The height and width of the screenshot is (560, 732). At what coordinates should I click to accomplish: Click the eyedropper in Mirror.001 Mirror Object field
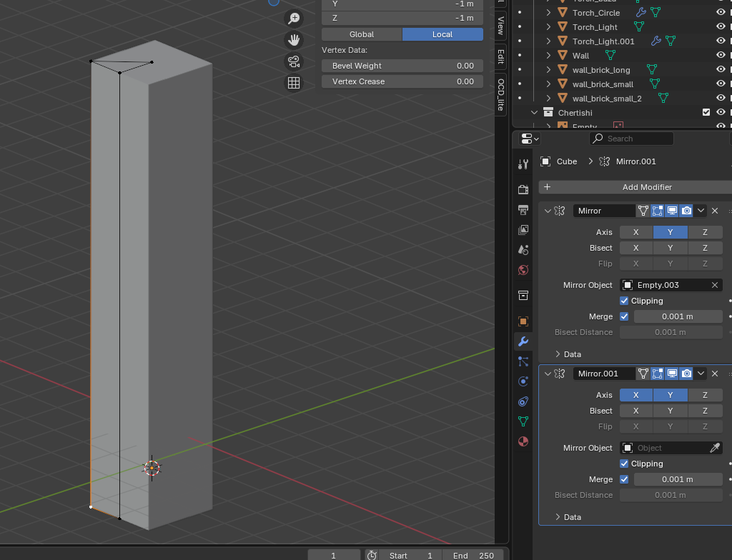pos(714,448)
